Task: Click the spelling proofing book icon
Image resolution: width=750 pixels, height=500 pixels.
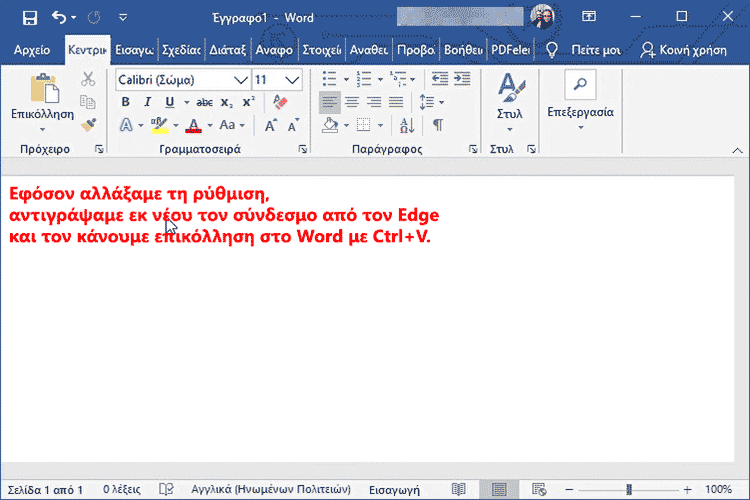Action: pos(166,489)
